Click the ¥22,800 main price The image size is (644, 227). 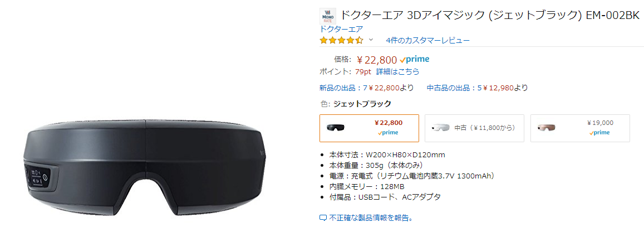click(x=377, y=60)
